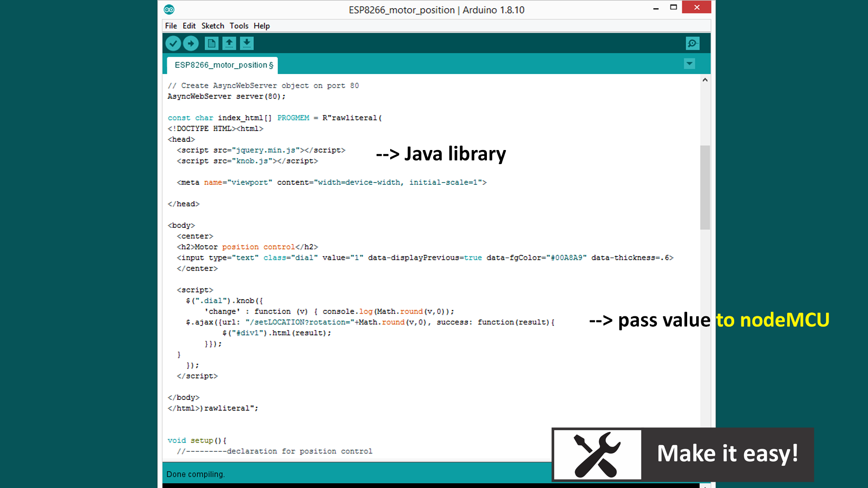
Task: Maximize the Arduino window
Action: (673, 7)
